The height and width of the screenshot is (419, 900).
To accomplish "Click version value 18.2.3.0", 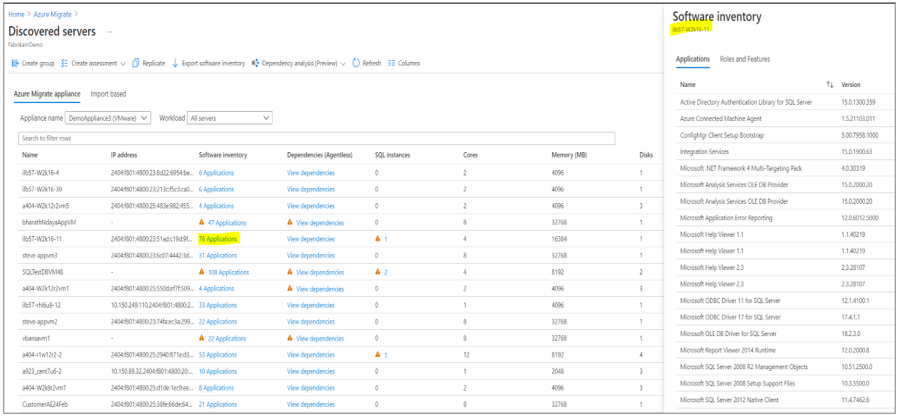I will [853, 333].
